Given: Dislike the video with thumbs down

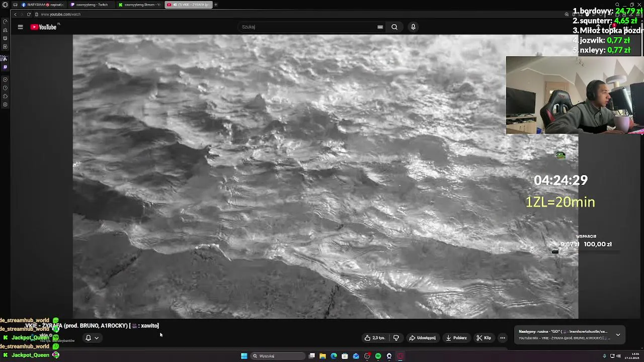Looking at the screenshot, I should pos(396,338).
